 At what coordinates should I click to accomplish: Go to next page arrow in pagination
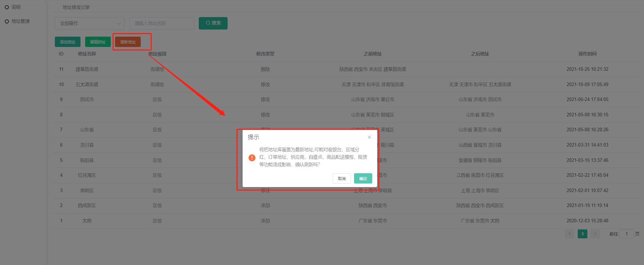coord(595,234)
